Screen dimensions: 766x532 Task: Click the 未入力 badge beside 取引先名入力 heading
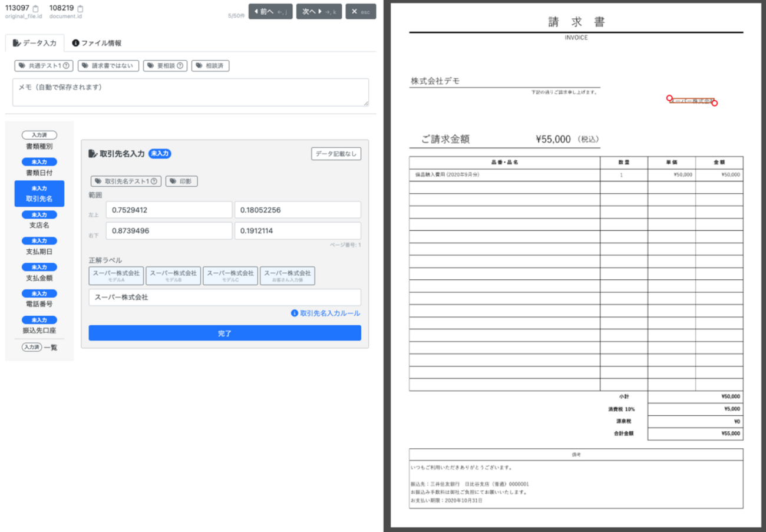pos(160,154)
